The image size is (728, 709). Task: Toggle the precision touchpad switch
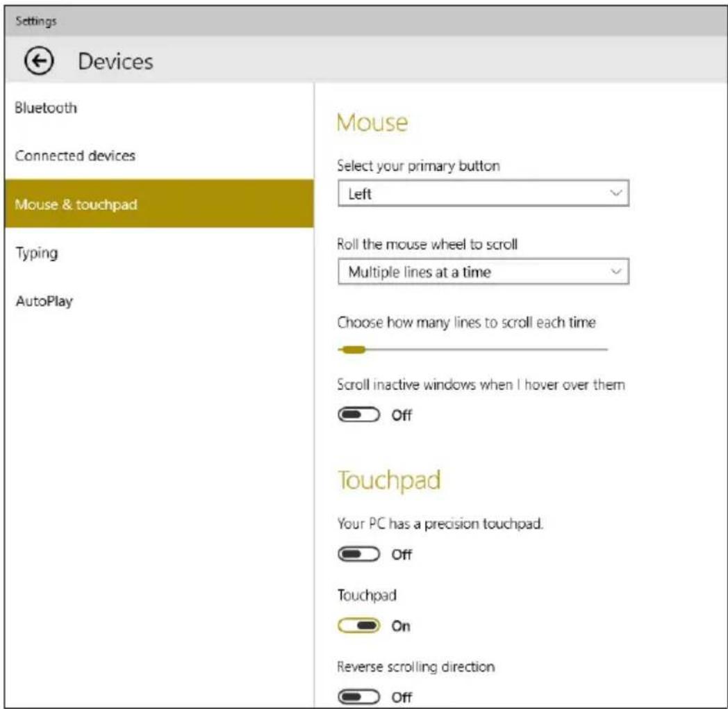point(358,554)
